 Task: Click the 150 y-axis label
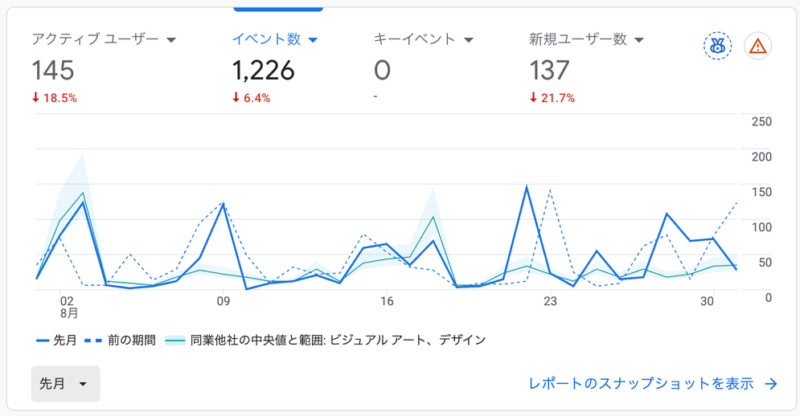[x=761, y=192]
